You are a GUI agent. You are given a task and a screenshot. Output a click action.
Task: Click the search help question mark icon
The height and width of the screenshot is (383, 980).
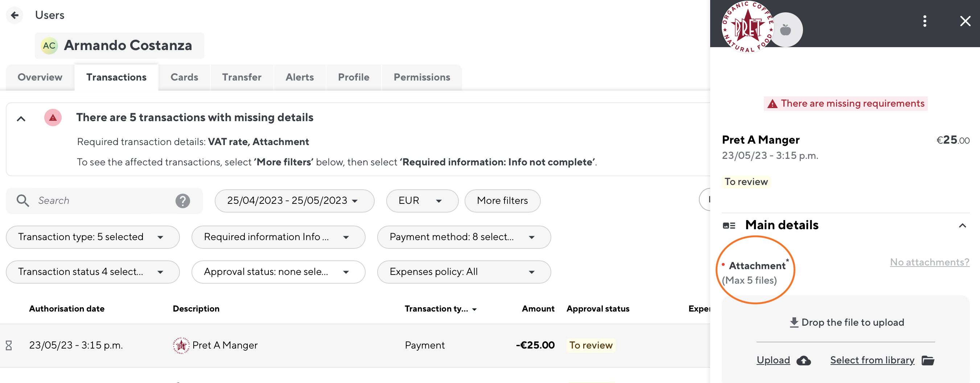point(182,201)
